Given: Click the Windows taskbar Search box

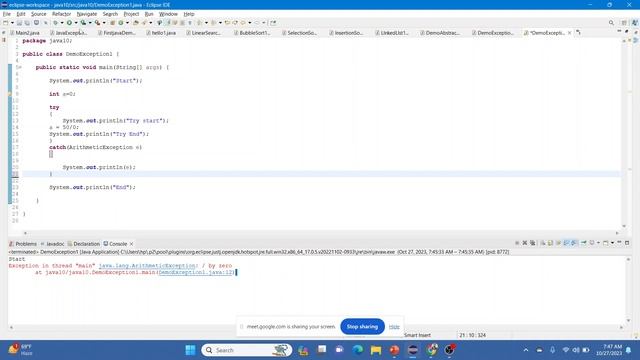Looking at the screenshot, I should coord(247,350).
